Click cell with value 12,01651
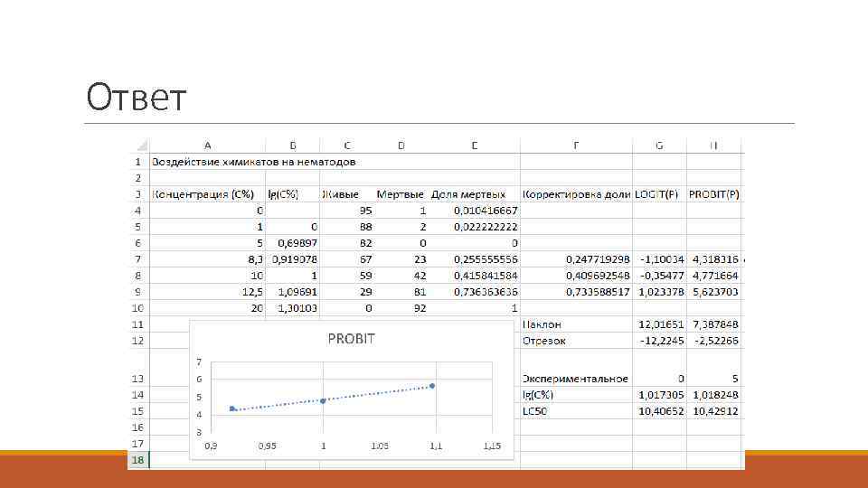Screen dimensions: 868x488 click(659, 324)
